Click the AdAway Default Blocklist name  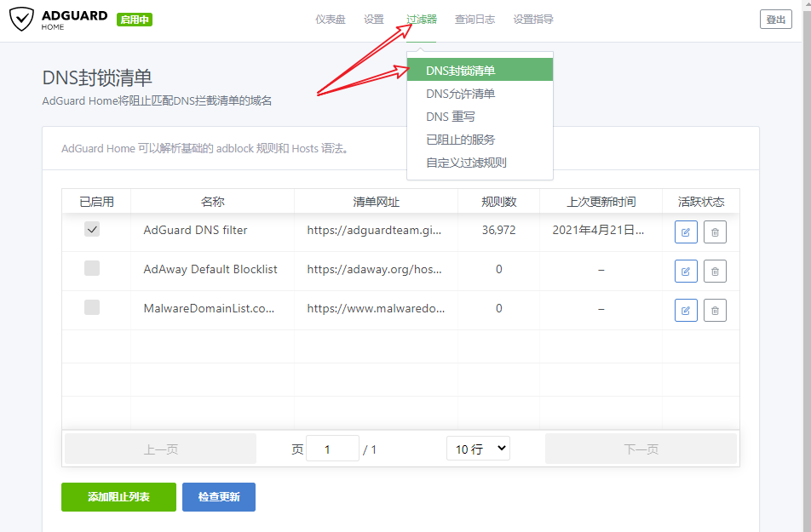210,269
